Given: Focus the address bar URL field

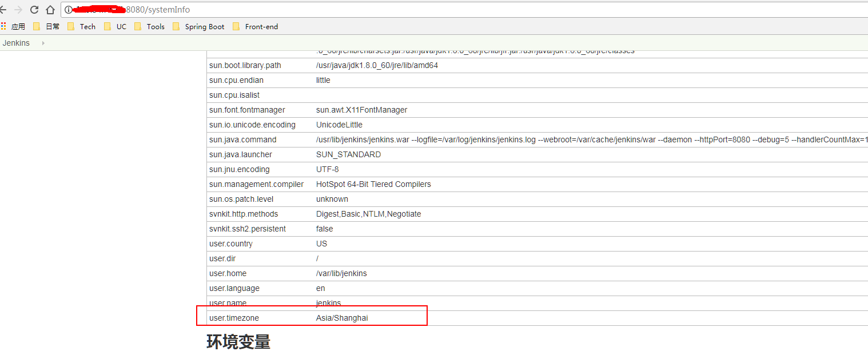Looking at the screenshot, I should pos(463,10).
